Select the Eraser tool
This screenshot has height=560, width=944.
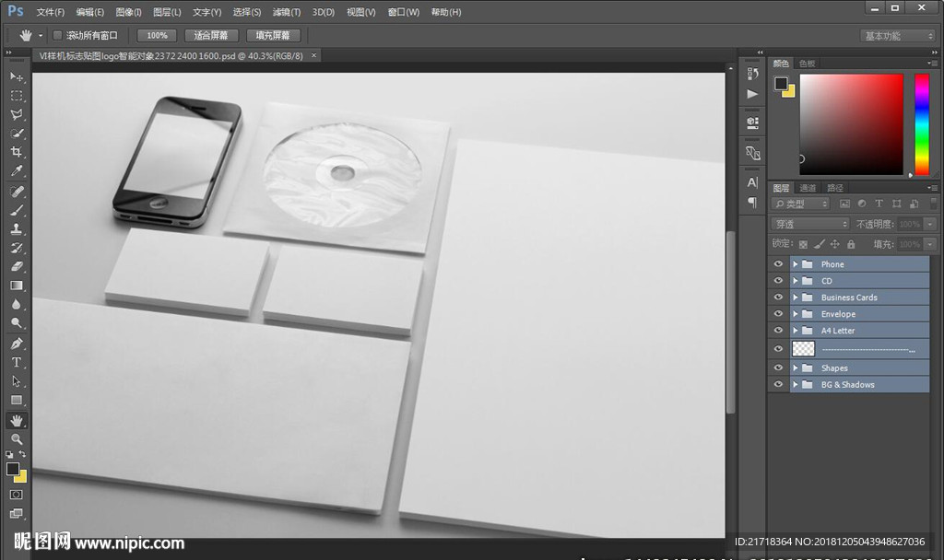[x=17, y=267]
